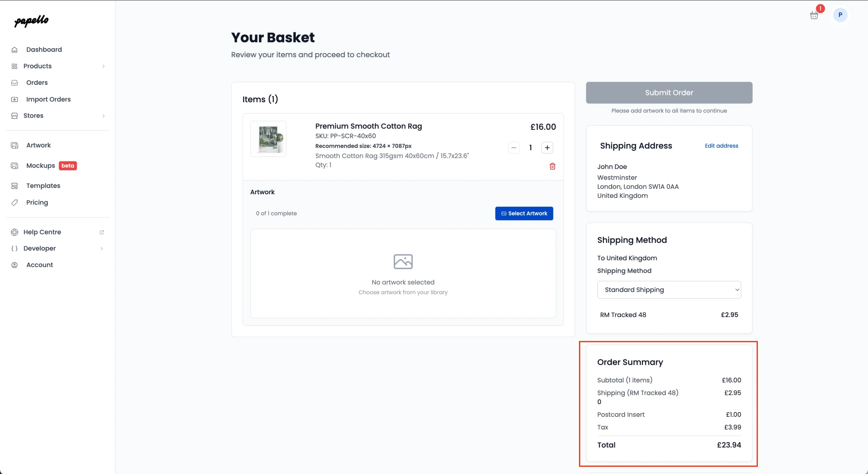Click the profile avatar labelled P

[840, 15]
